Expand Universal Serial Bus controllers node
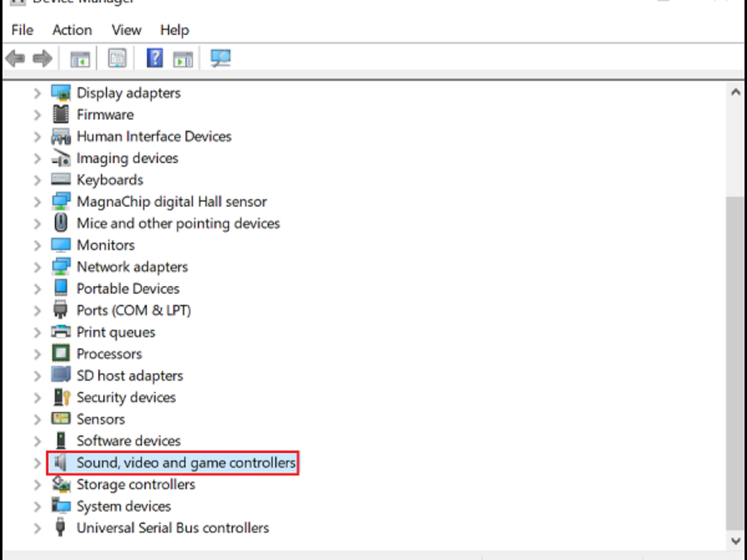747x560 pixels. tap(37, 528)
